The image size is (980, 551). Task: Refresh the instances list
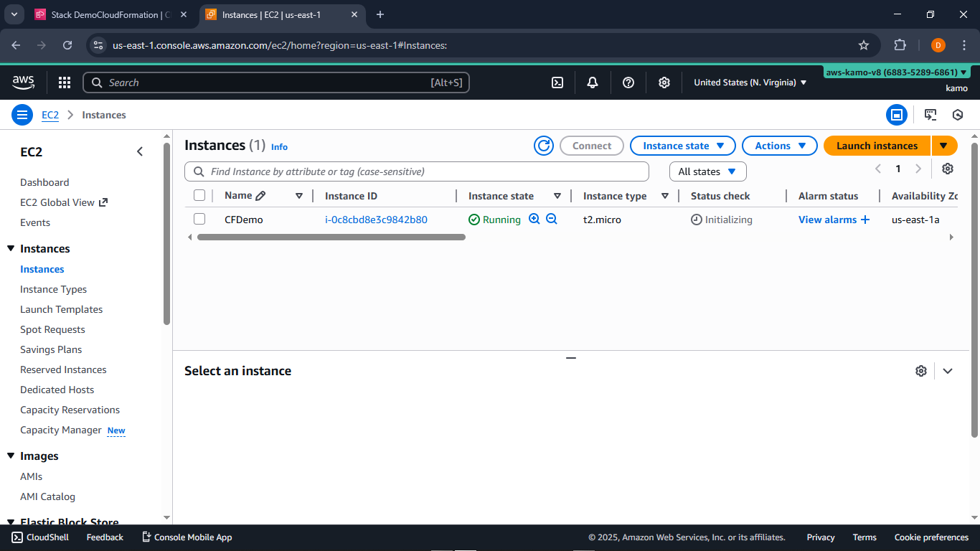coord(543,146)
